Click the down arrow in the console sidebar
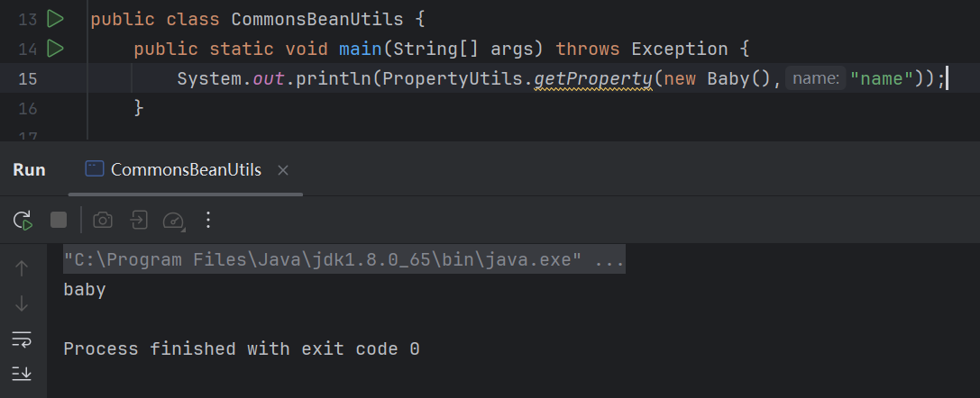 [23, 303]
